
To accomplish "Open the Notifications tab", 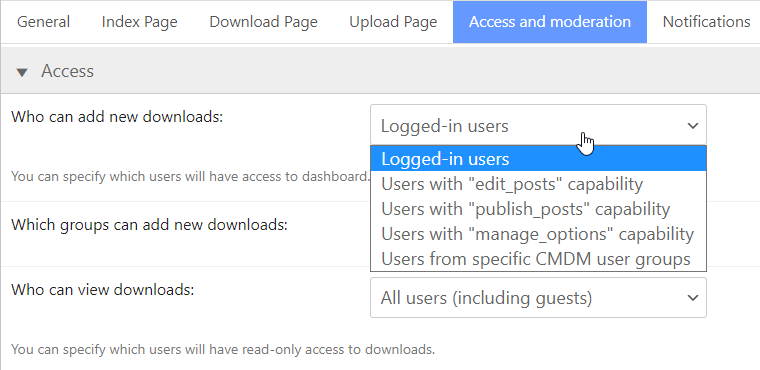I will tap(706, 22).
